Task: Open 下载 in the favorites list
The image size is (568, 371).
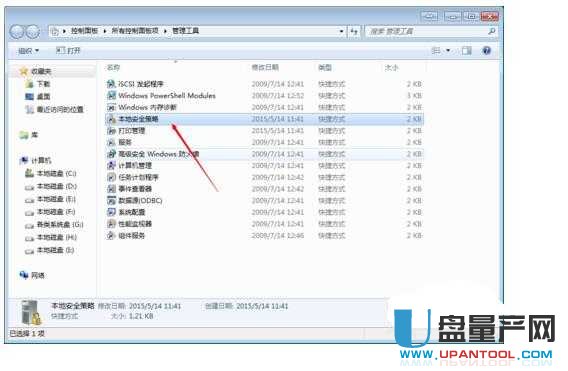Action: coord(43,84)
